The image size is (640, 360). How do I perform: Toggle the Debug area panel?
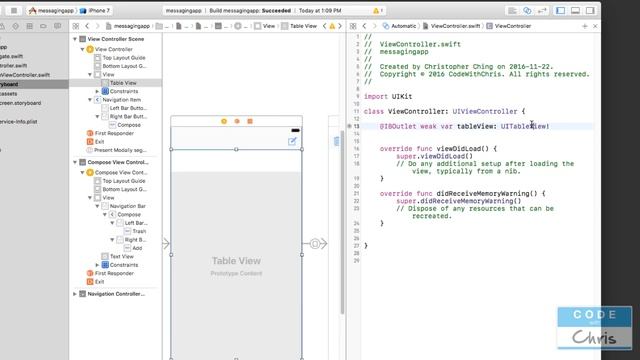(576, 11)
